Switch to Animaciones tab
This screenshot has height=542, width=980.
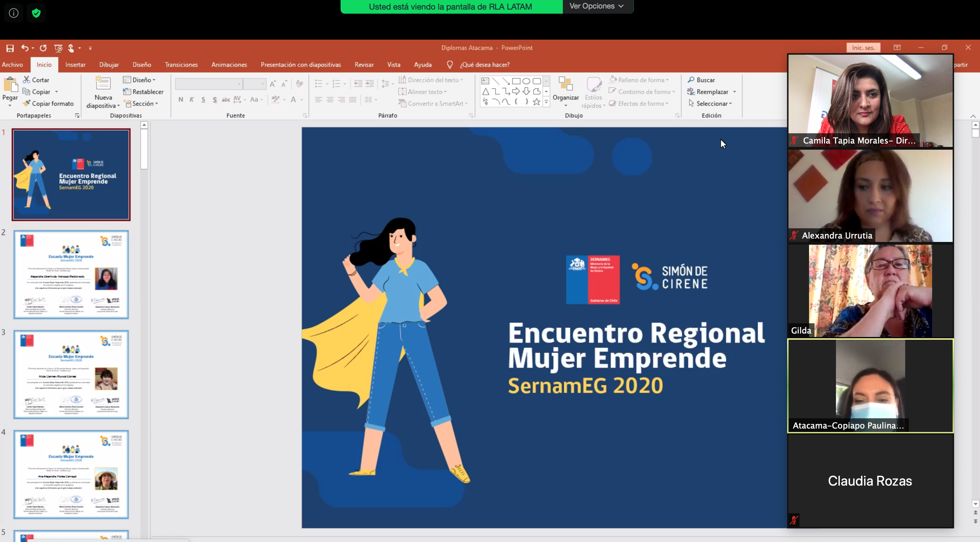coord(229,65)
